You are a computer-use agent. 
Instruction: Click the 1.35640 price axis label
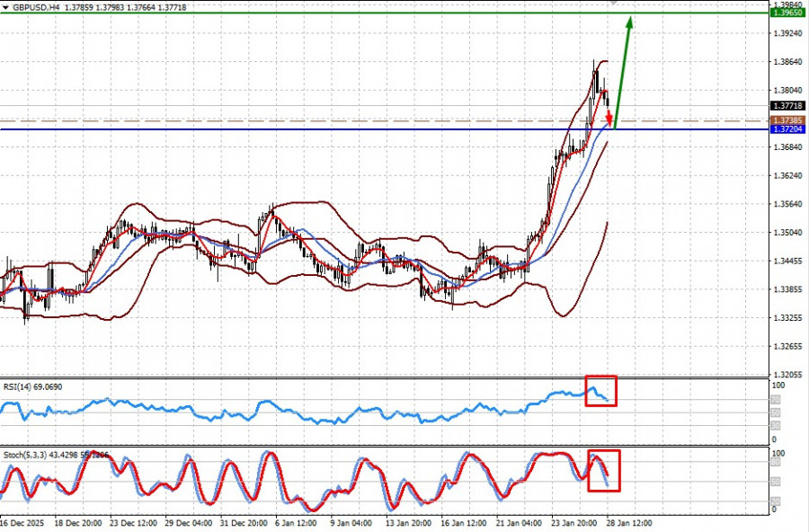(x=787, y=204)
